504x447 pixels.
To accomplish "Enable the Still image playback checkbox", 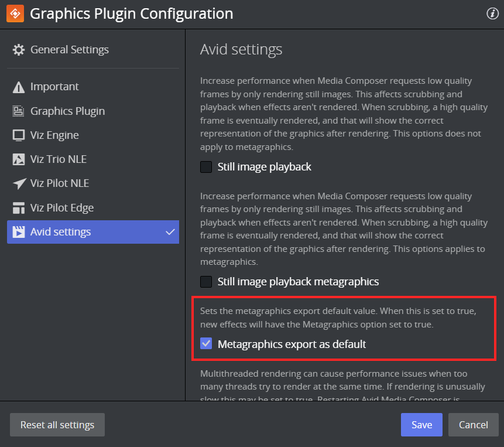I will click(x=206, y=167).
